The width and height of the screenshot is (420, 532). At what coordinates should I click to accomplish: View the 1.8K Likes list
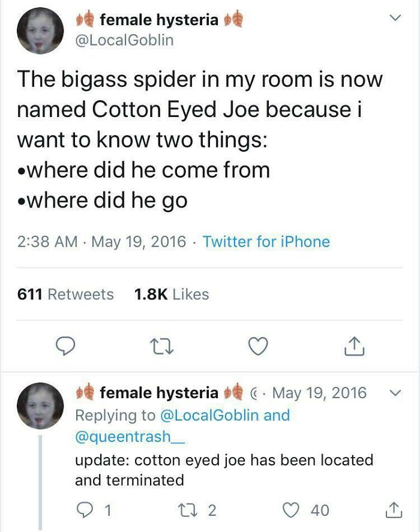(x=172, y=294)
